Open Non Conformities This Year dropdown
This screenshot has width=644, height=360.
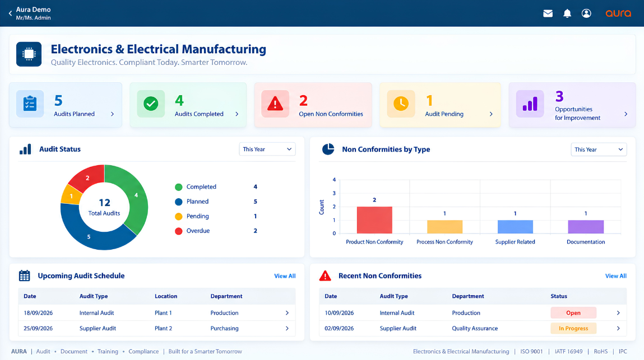[599, 149]
